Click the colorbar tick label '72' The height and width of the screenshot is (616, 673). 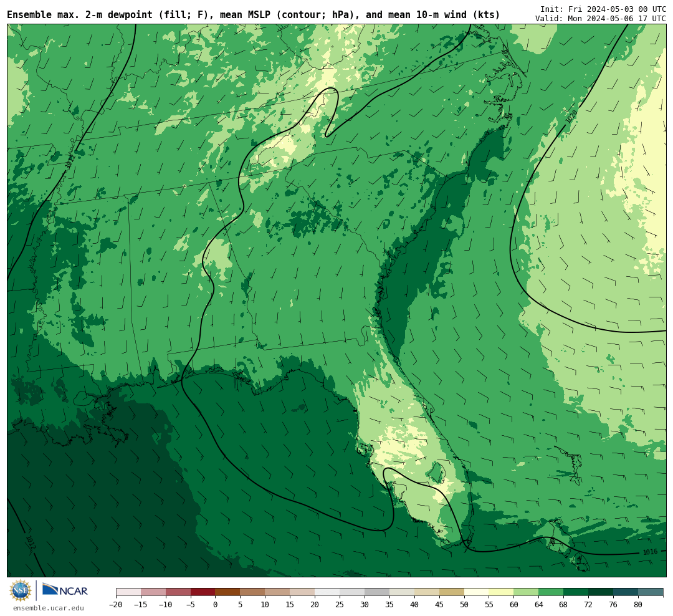coord(589,605)
